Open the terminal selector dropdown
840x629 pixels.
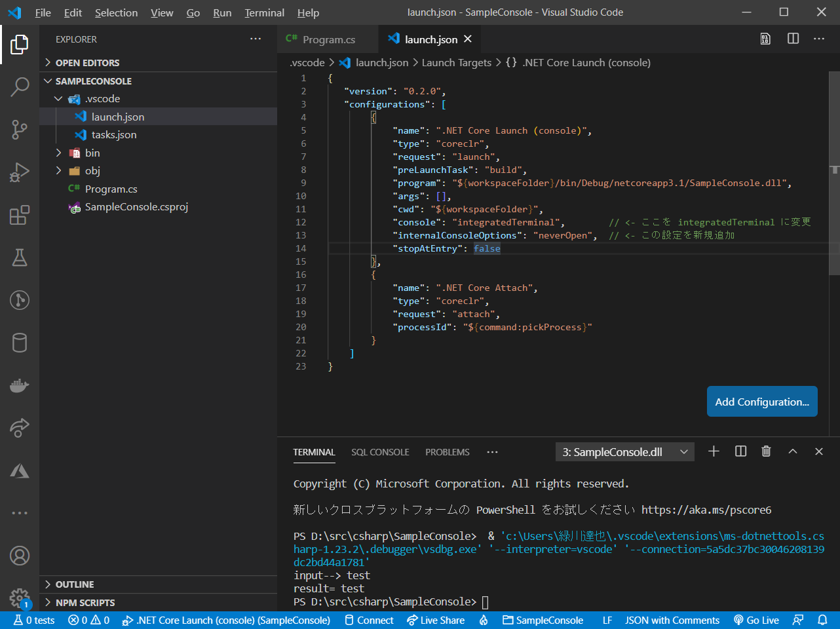624,452
